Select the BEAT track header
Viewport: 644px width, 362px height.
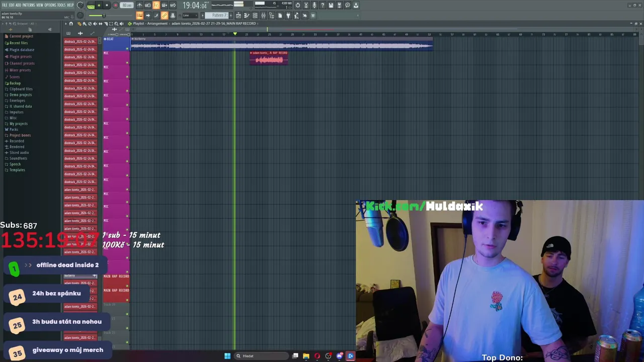coord(115,44)
